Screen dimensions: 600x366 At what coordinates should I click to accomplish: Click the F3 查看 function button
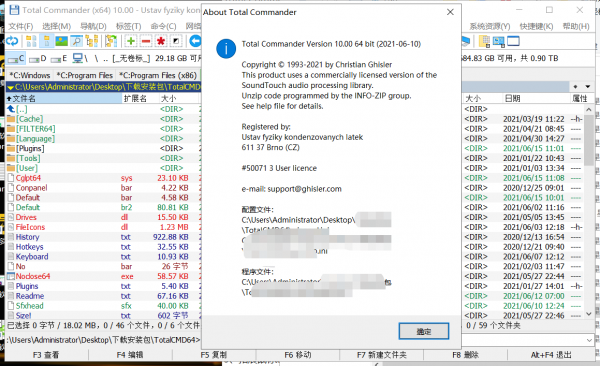click(x=46, y=355)
